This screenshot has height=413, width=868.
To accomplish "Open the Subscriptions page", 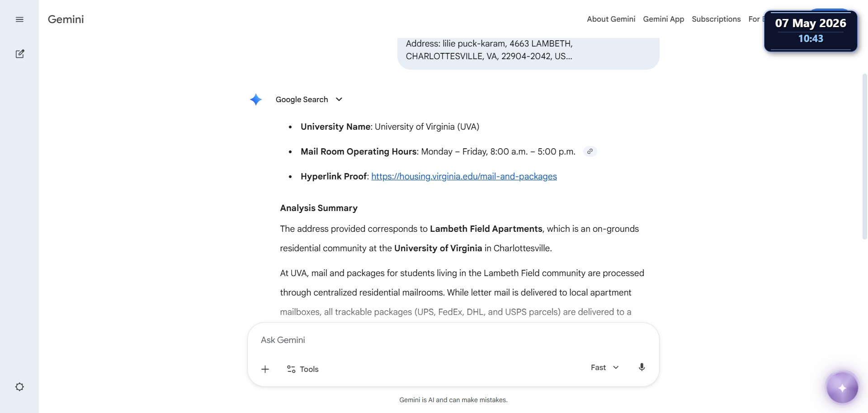I will pos(716,19).
